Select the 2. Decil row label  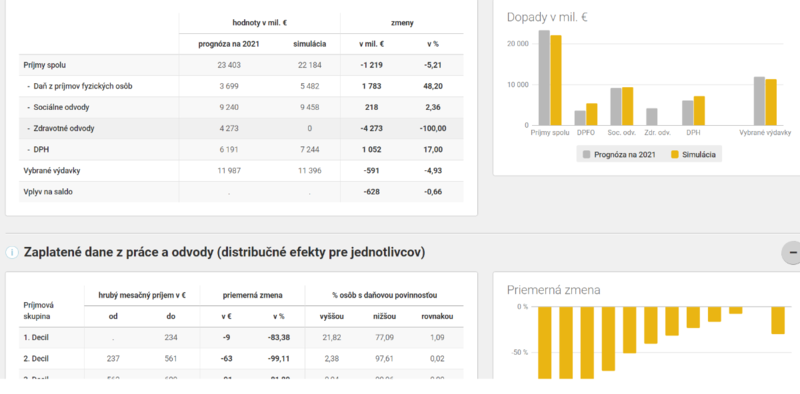coord(36,358)
